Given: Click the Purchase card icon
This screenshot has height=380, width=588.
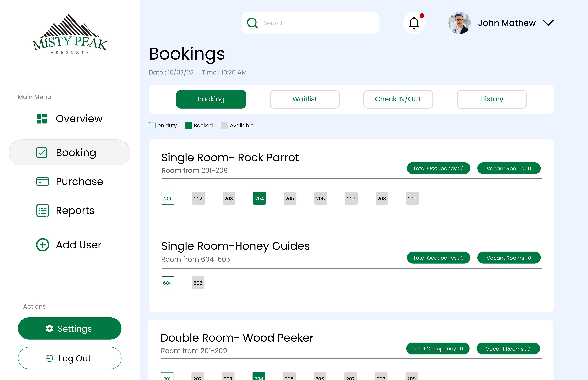Looking at the screenshot, I should [x=42, y=181].
